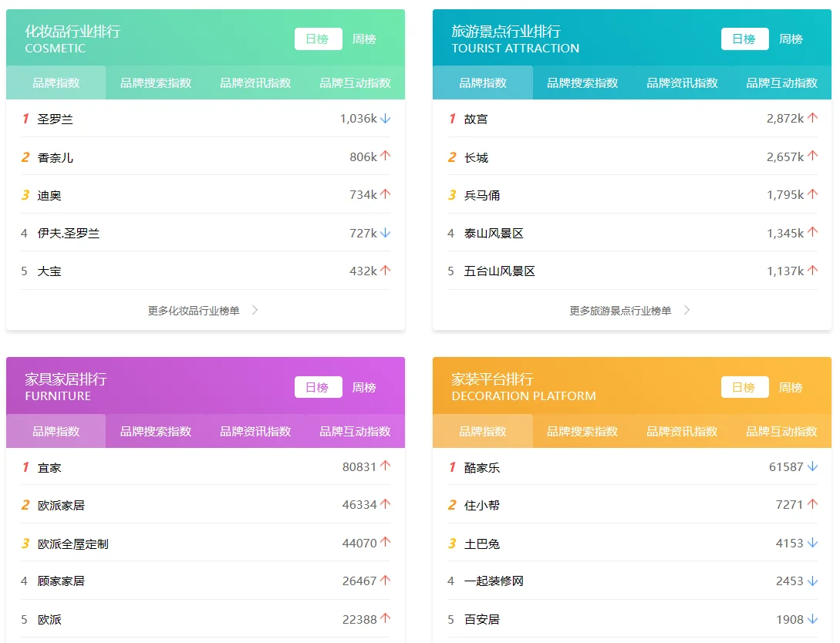Image resolution: width=840 pixels, height=643 pixels.
Task: Open 品牌互动指数 tab in Tourist Attraction card
Action: point(781,83)
